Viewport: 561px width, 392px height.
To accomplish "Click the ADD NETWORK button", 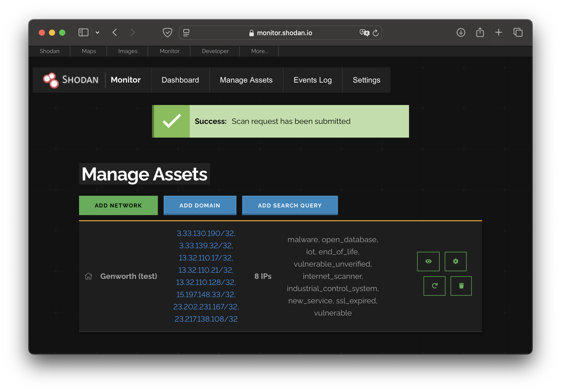I will point(118,205).
